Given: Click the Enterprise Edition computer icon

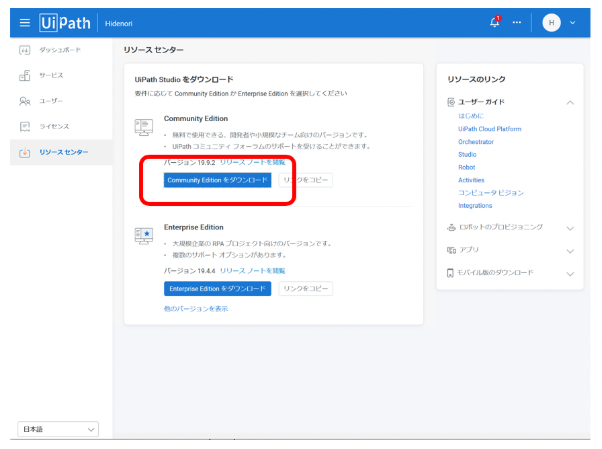Looking at the screenshot, I should (x=143, y=235).
